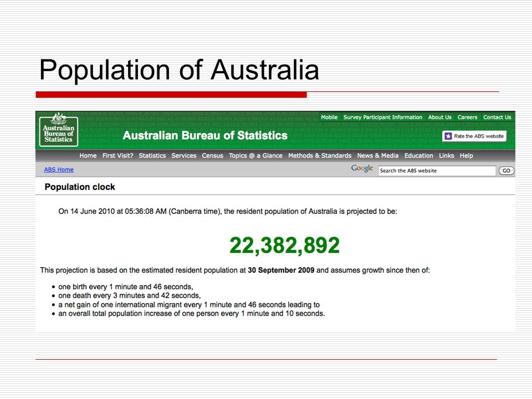Click the line 'one death every 3 minutes and 42 seconds'
Viewport: 532px width, 399px height.
[129, 295]
